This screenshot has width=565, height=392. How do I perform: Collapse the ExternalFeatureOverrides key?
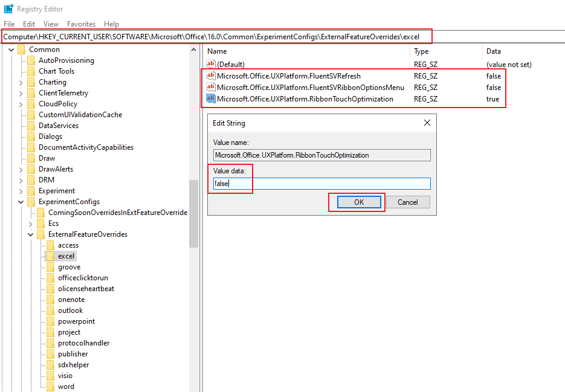pos(31,234)
